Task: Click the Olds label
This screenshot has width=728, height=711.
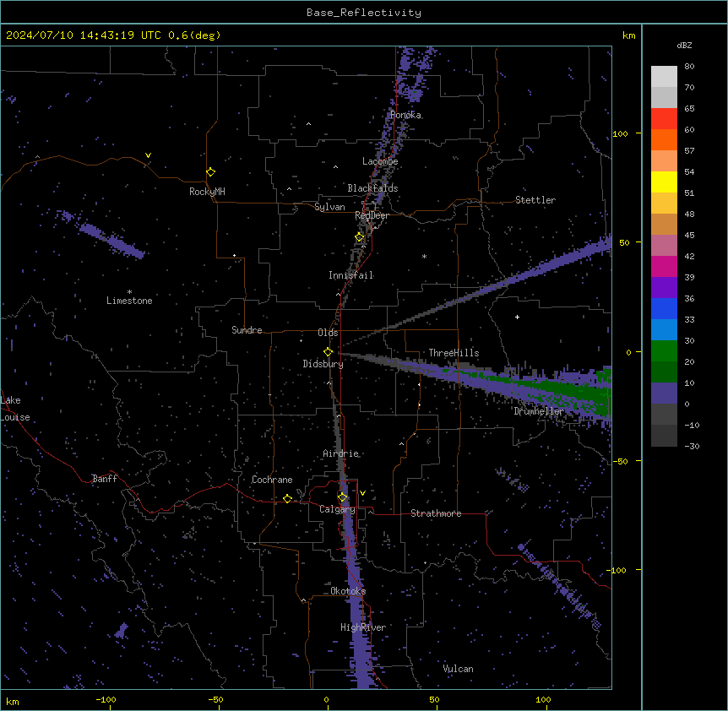Action: tap(328, 333)
